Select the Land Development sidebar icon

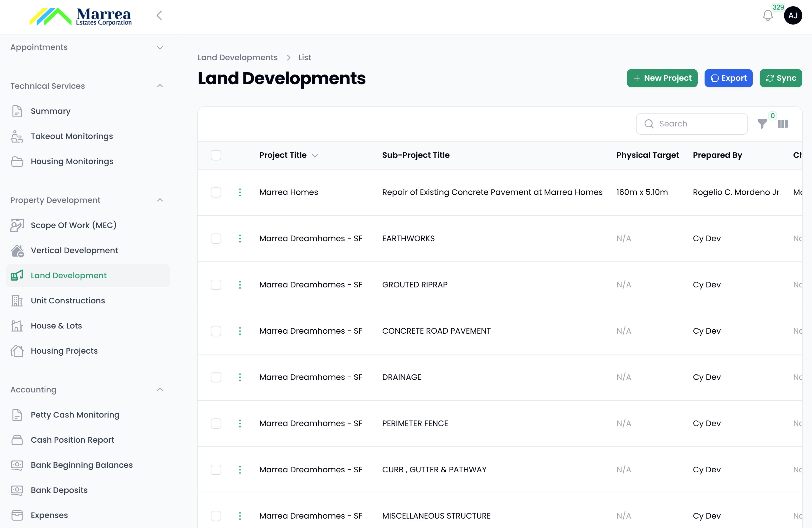tap(17, 275)
